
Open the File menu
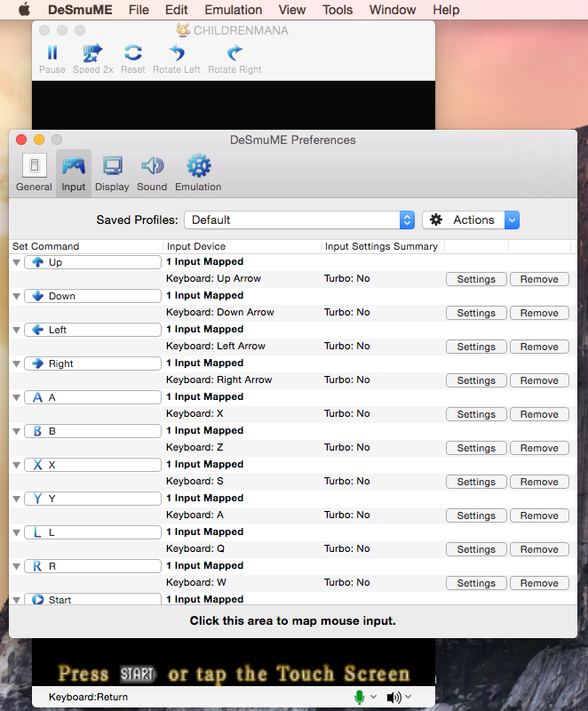pyautogui.click(x=139, y=10)
